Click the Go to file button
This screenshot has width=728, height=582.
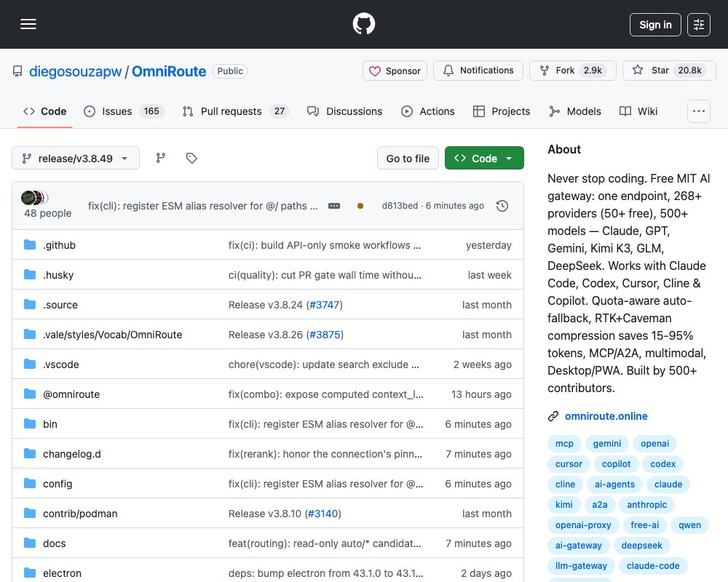408,159
